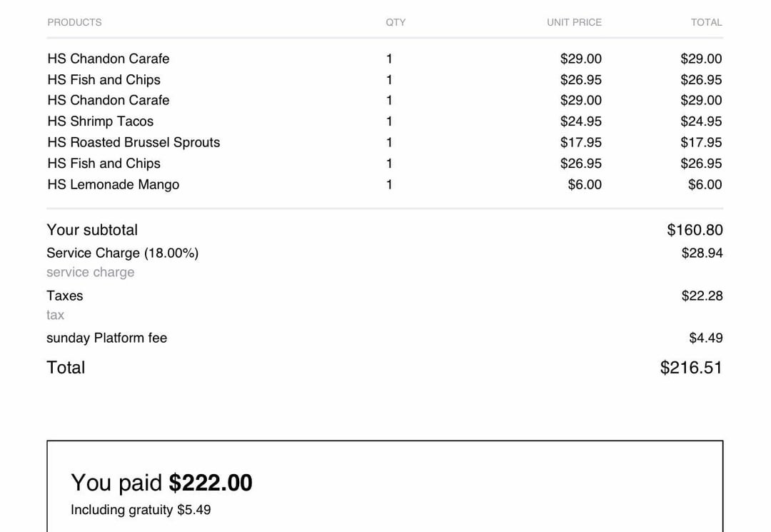This screenshot has height=532, width=771.
Task: Click the You paid $222.00 text
Action: point(161,482)
